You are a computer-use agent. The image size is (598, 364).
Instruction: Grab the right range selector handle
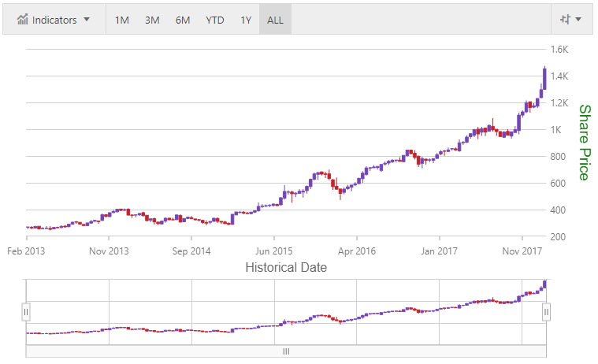pos(546,312)
